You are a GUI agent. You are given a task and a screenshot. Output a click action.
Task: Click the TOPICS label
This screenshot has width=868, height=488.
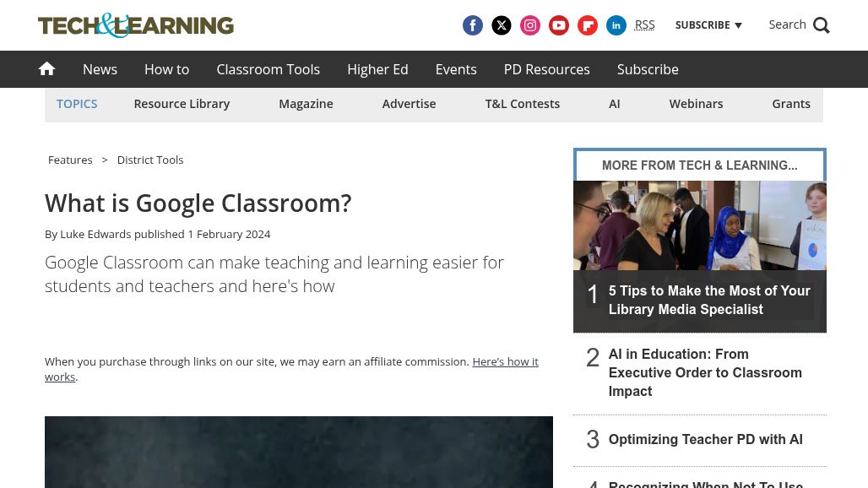[77, 104]
